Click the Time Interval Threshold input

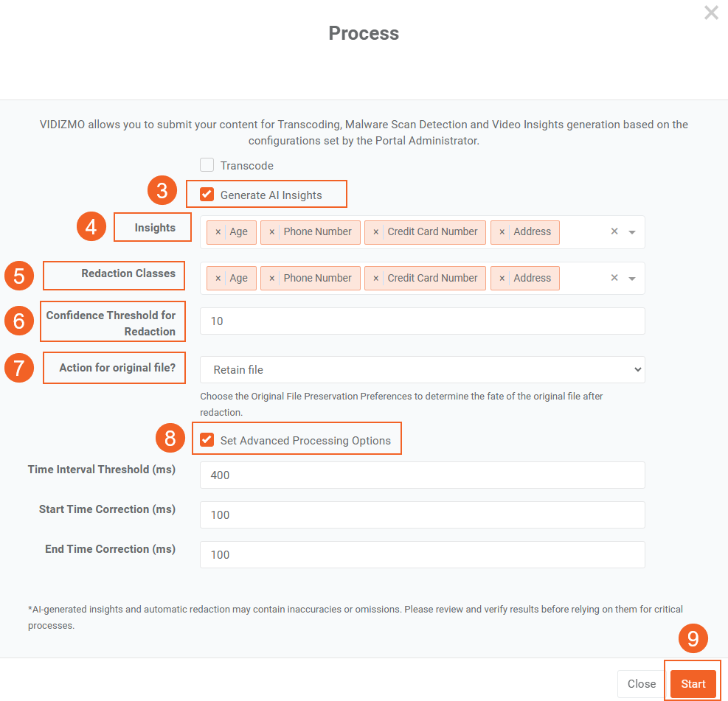422,475
